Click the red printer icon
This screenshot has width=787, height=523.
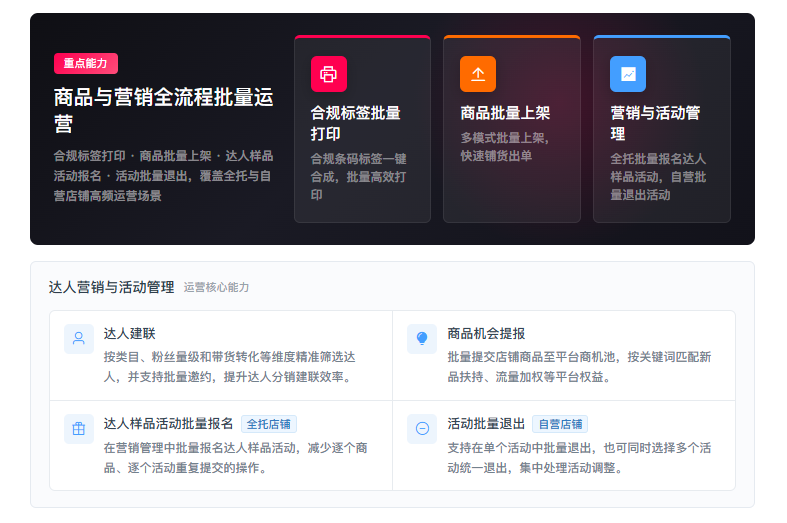pos(329,74)
